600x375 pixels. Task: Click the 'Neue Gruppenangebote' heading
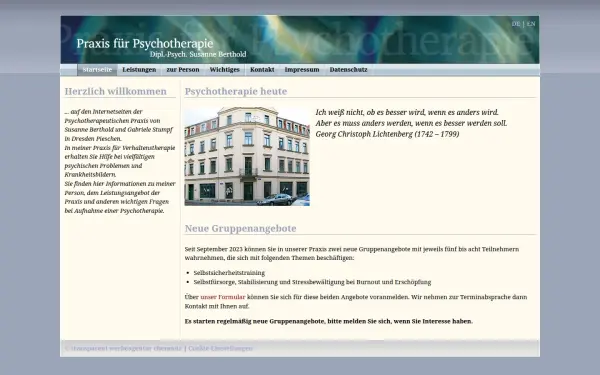[x=240, y=228]
